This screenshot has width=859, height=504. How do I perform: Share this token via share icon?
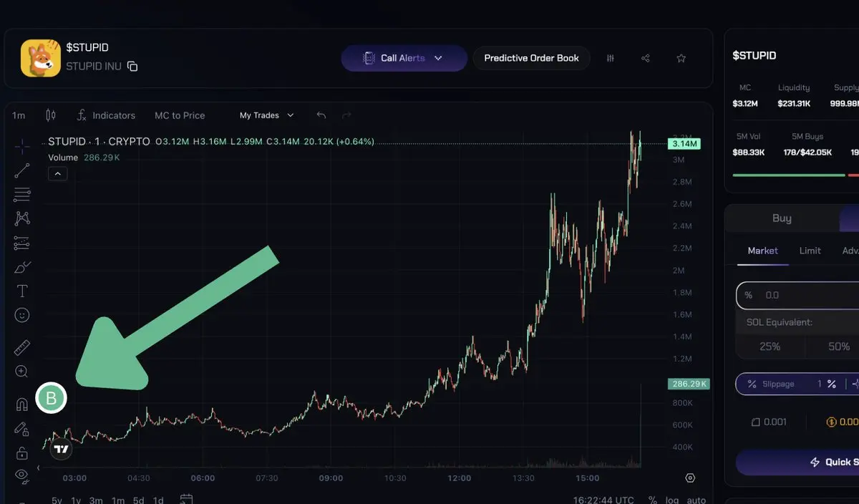[646, 58]
